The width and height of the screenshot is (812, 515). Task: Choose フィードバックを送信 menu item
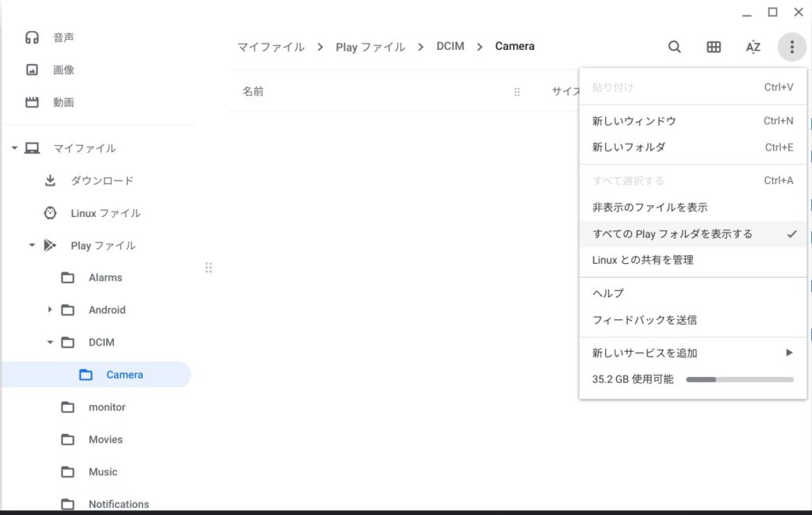[x=693, y=320]
